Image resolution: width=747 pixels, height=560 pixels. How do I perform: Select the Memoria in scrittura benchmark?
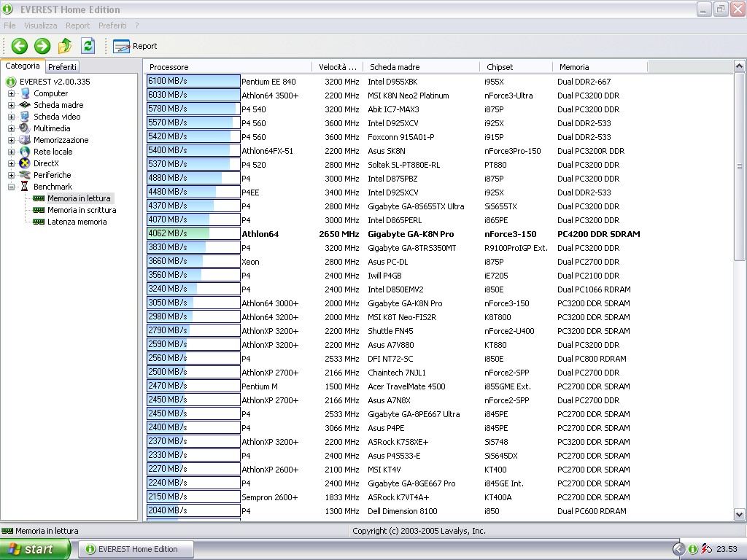pyautogui.click(x=82, y=210)
